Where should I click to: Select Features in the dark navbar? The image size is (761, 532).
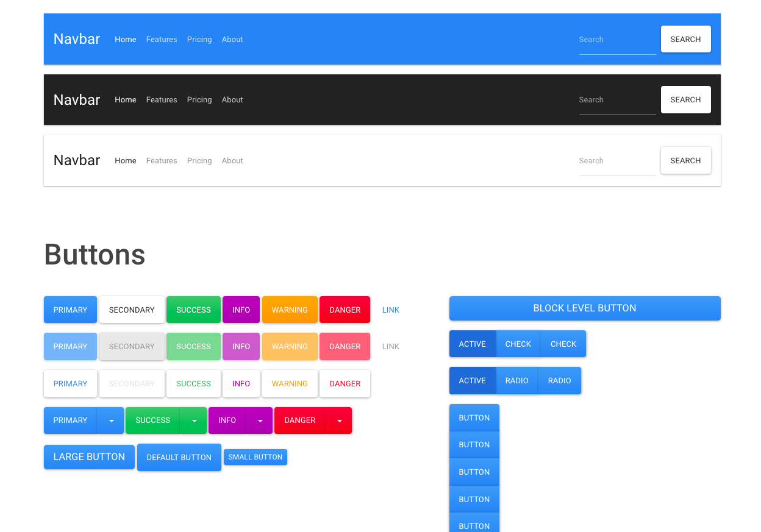pyautogui.click(x=162, y=99)
